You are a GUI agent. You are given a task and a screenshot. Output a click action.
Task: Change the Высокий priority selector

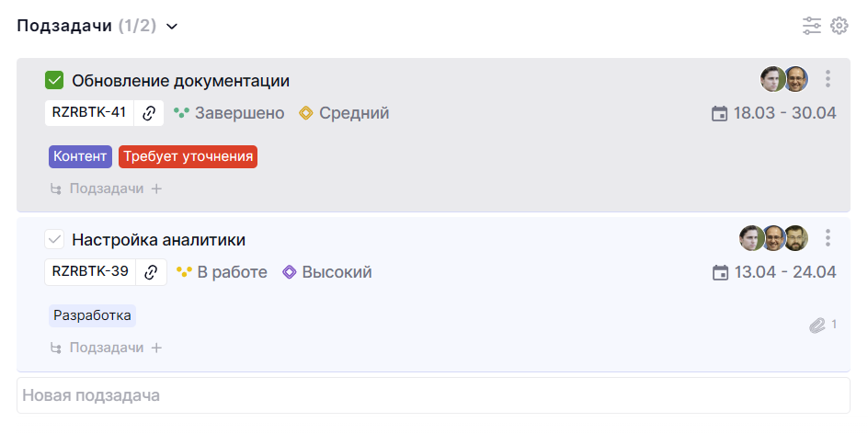point(327,272)
